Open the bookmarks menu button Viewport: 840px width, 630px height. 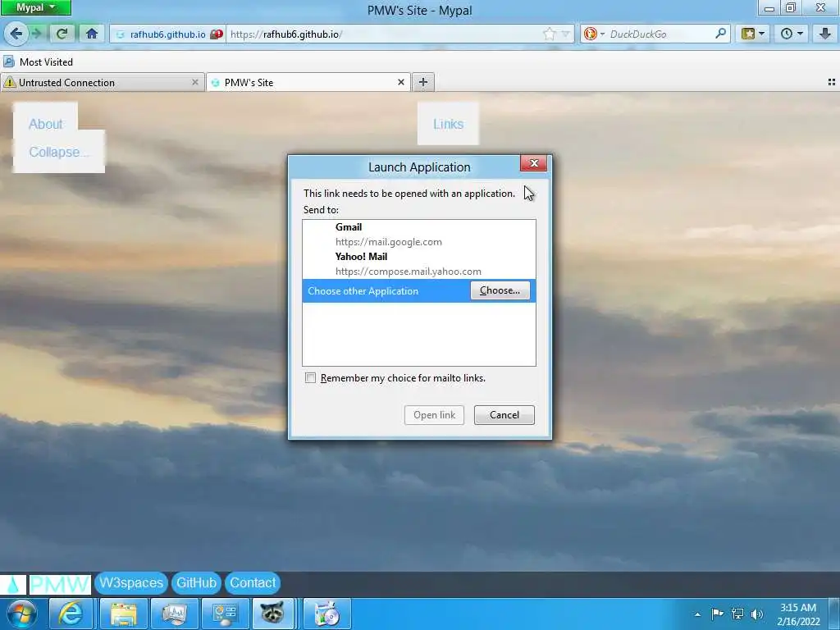(x=753, y=34)
